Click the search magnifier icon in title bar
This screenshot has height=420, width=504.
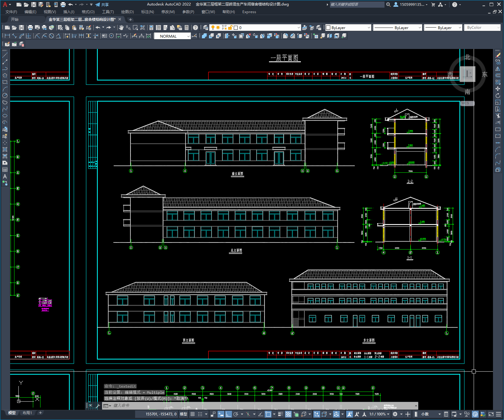(388, 5)
